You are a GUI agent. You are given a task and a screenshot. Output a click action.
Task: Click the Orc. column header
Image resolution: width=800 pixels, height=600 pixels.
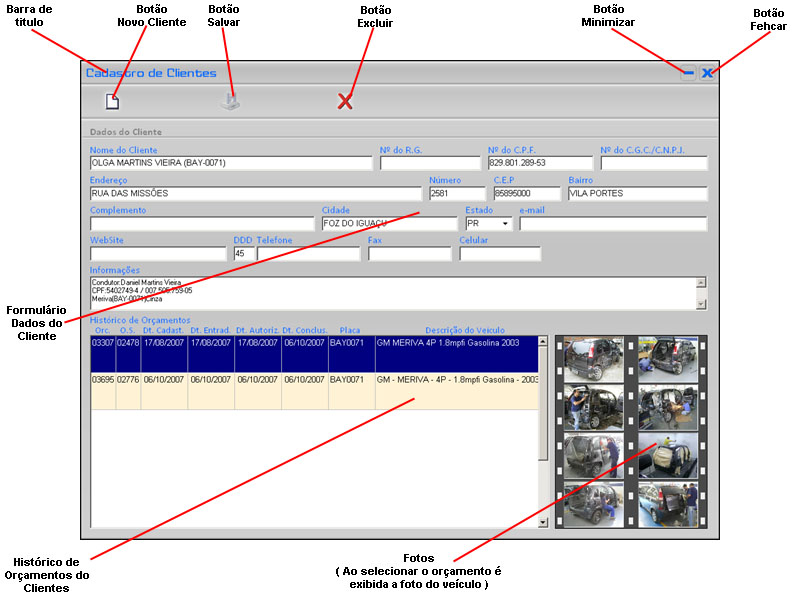point(103,330)
